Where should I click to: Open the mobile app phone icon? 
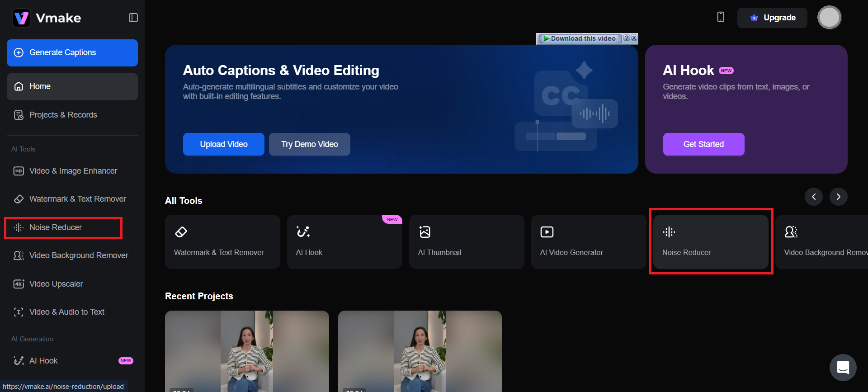[x=721, y=17]
